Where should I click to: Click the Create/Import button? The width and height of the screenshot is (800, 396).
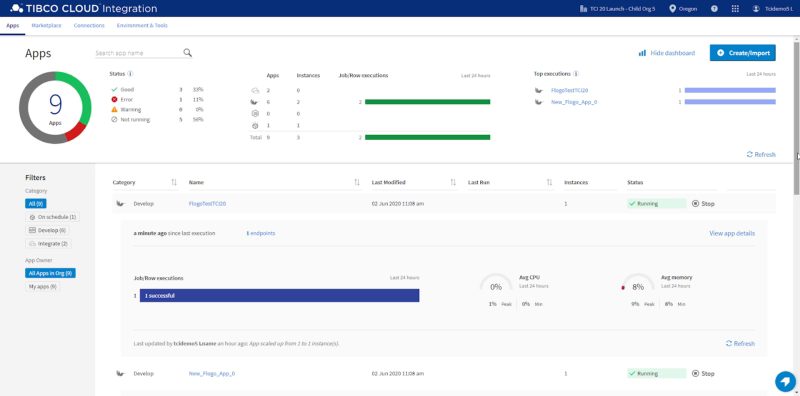(x=743, y=53)
